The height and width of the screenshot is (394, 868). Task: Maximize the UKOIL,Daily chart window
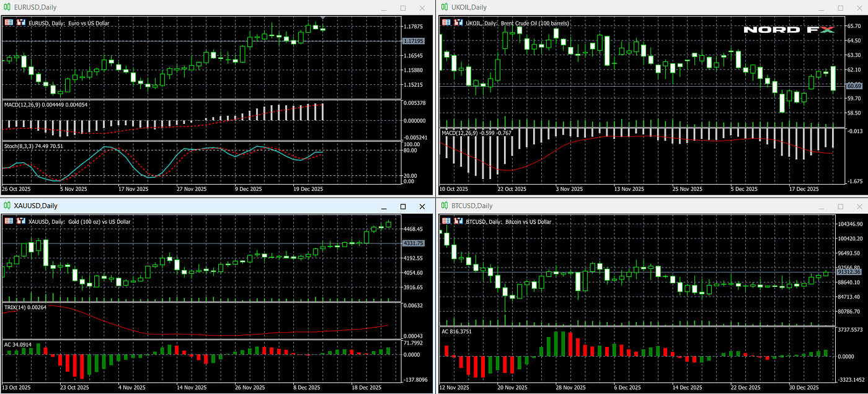[x=839, y=8]
